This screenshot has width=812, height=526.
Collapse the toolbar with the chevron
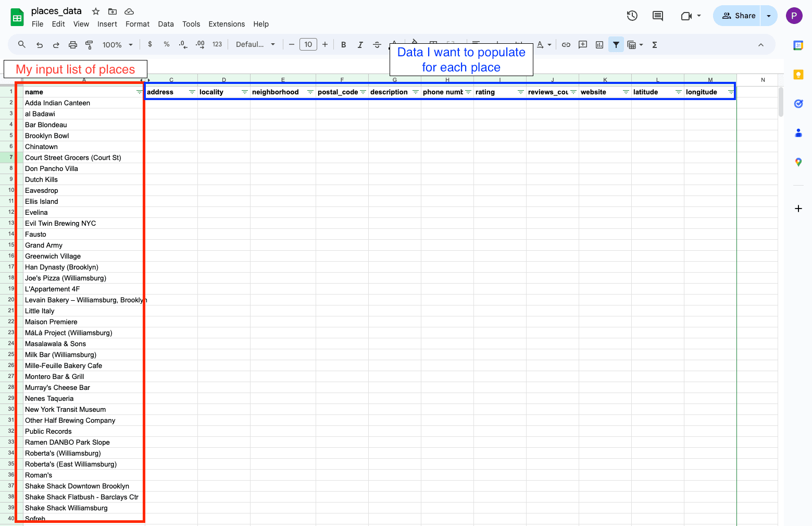click(x=761, y=45)
